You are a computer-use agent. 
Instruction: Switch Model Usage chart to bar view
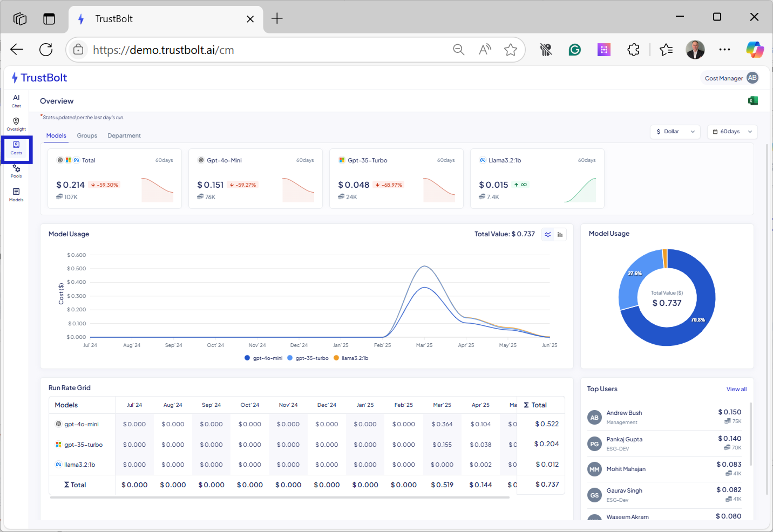[560, 234]
